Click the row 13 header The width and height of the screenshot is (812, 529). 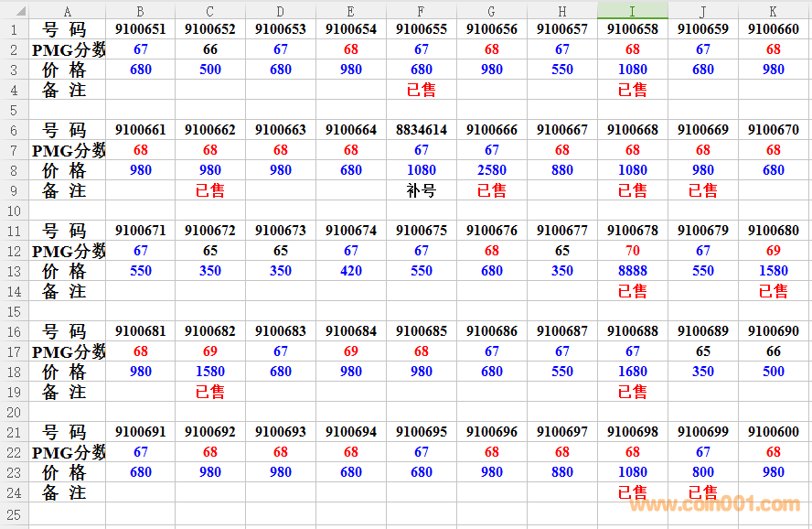click(x=14, y=271)
